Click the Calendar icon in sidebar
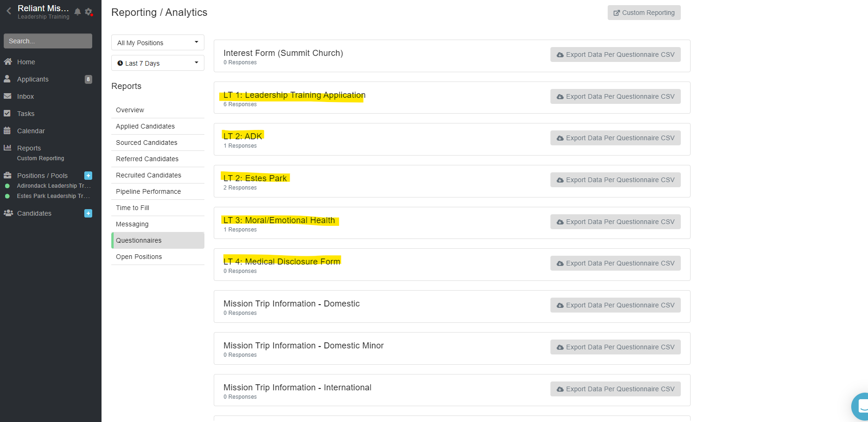 (x=7, y=131)
